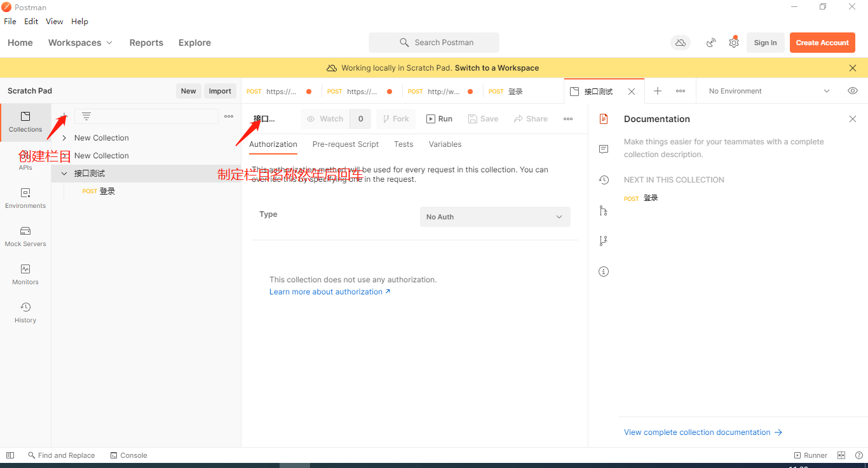
Task: Toggle Watch on the collection
Action: click(325, 119)
